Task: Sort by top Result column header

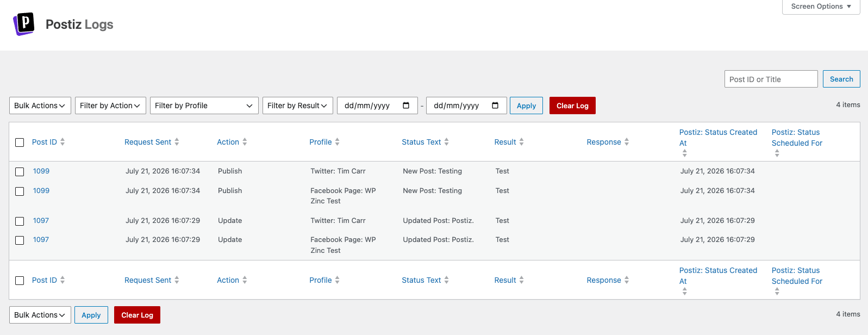Action: tap(505, 142)
